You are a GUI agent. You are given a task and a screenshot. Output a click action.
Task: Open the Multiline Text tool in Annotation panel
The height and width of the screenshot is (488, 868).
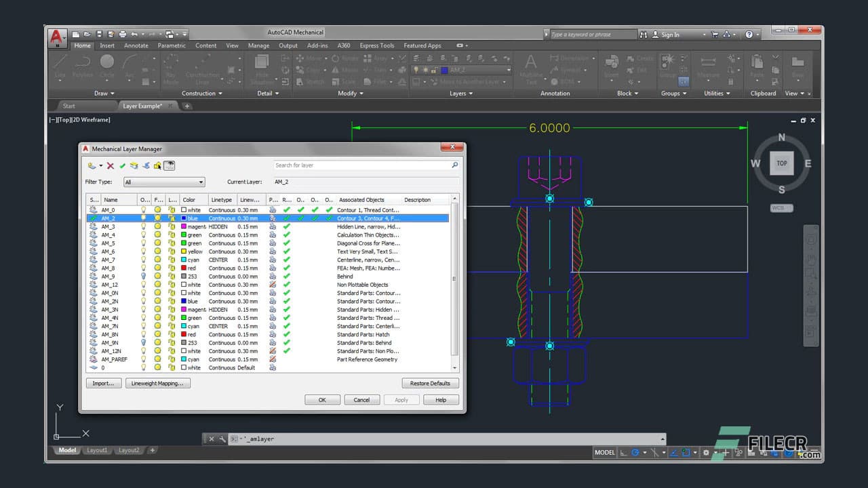click(x=531, y=68)
